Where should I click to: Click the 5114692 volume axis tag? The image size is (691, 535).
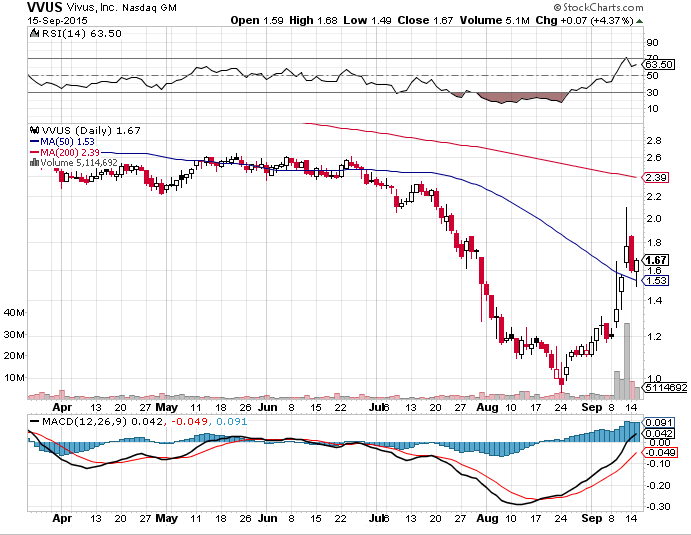point(664,387)
